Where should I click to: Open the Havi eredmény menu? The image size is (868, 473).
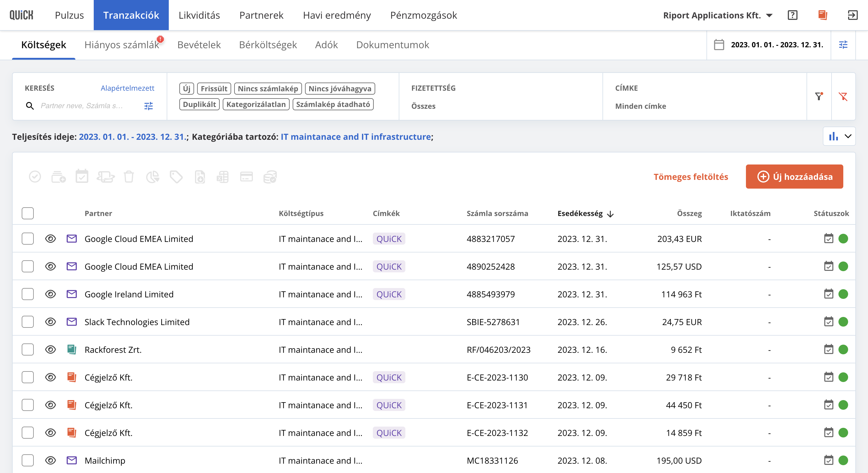pyautogui.click(x=337, y=15)
